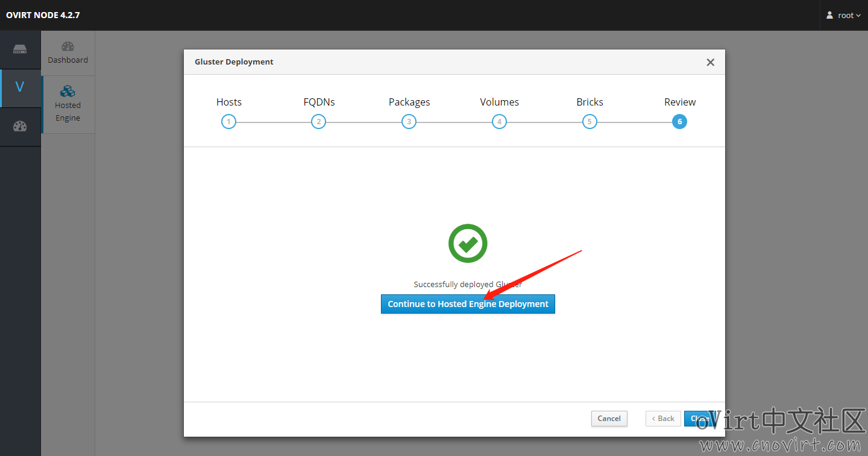Image resolution: width=868 pixels, height=456 pixels.
Task: Go to wizard step 3 Packages
Action: point(409,122)
